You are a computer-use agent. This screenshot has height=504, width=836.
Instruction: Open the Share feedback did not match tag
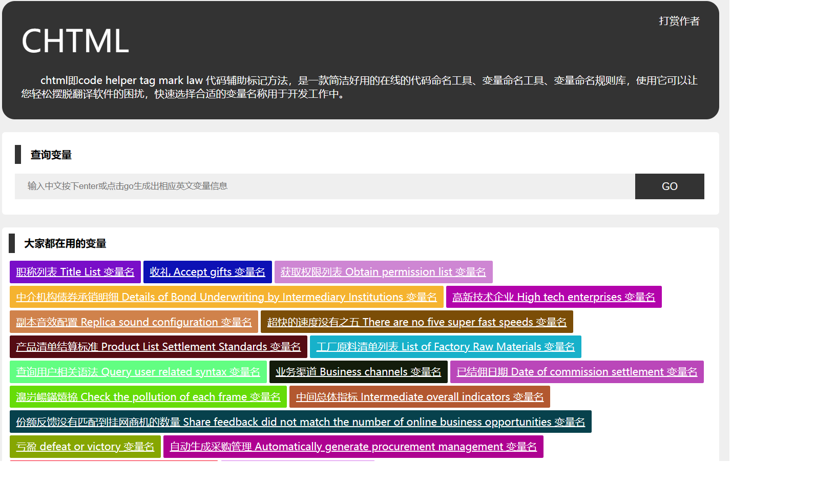tap(300, 422)
